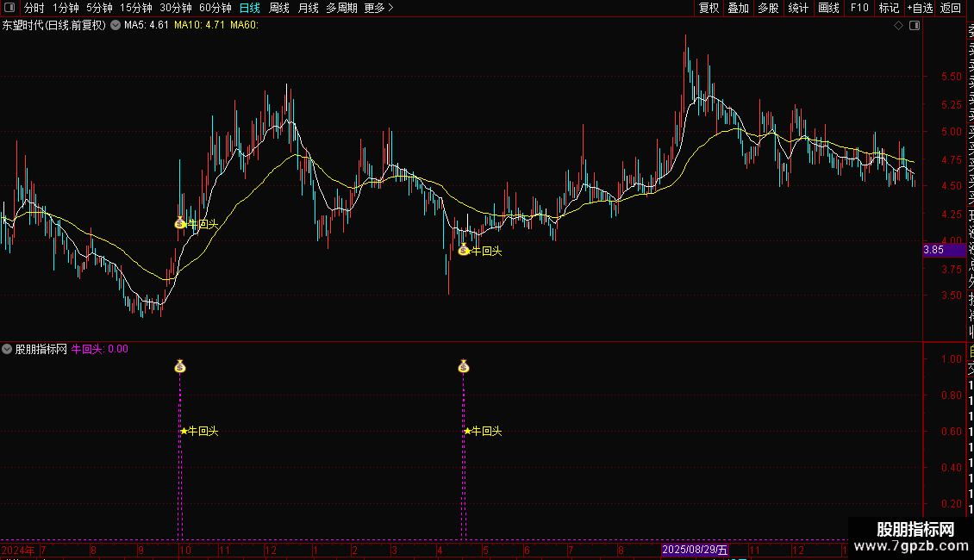974x560 pixels.
Task: Activate the 画线 drawing tool
Action: point(828,8)
